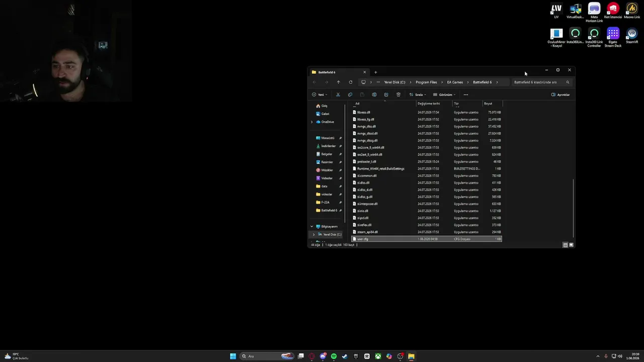Screen dimensions: 644x362
Task: Launch Elgato Stream Deck from desktop
Action: click(x=613, y=38)
